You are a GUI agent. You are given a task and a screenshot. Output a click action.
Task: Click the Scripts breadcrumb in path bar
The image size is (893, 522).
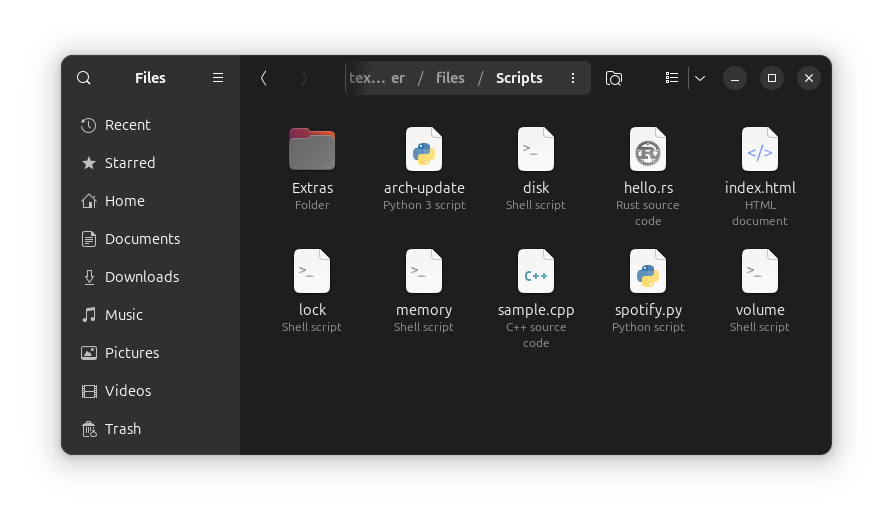(519, 78)
